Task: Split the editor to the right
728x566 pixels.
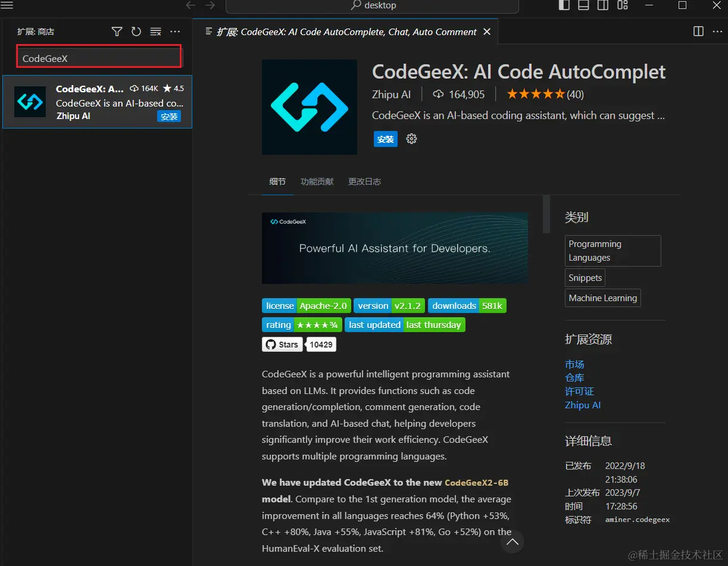Action: [x=699, y=32]
